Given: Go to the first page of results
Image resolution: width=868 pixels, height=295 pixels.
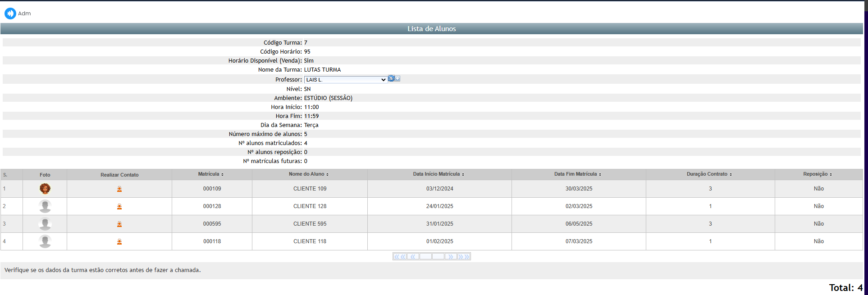Looking at the screenshot, I should pos(400,257).
